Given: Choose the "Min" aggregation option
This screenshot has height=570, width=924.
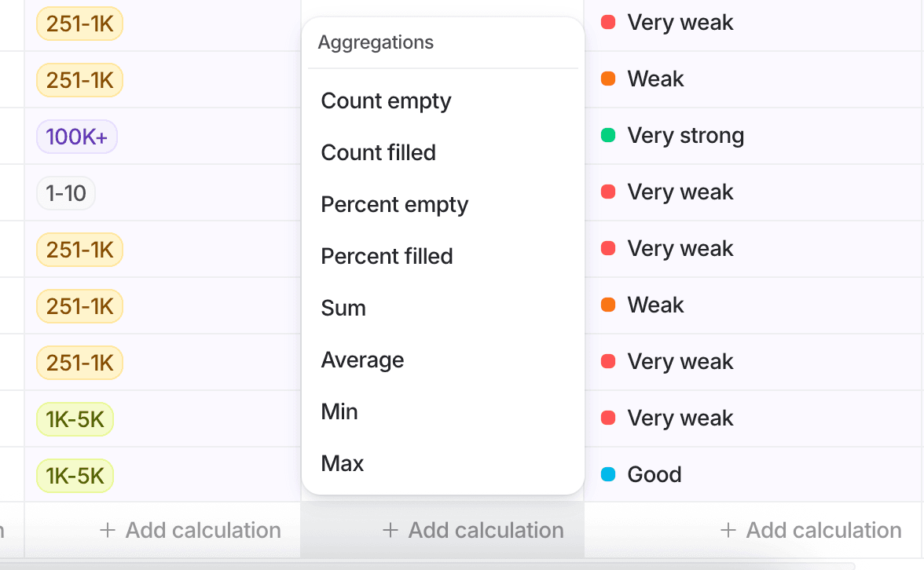Looking at the screenshot, I should (x=339, y=411).
